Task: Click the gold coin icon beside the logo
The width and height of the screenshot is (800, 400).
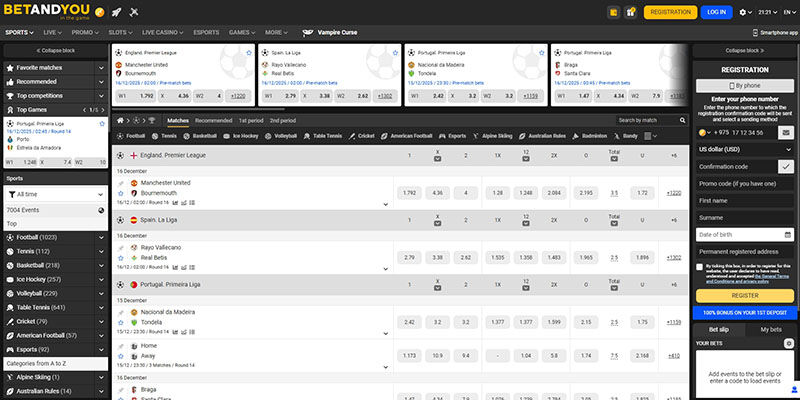Action: (99, 12)
